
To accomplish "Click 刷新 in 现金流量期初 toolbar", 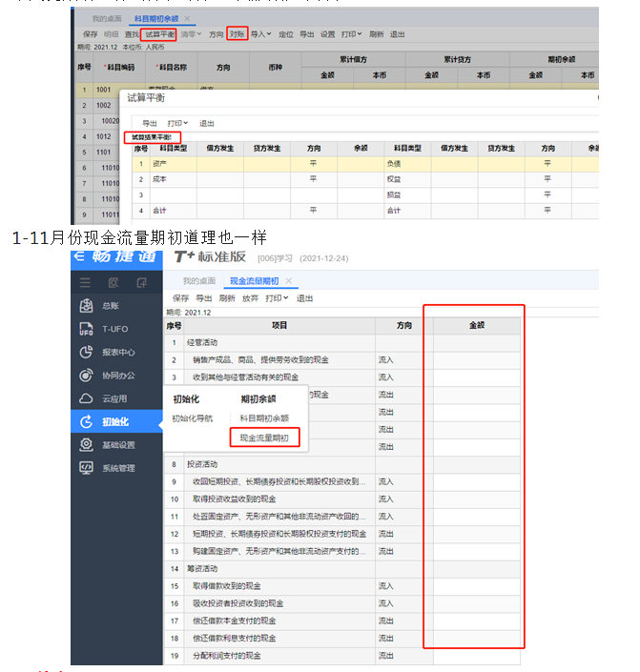I will coord(227,298).
